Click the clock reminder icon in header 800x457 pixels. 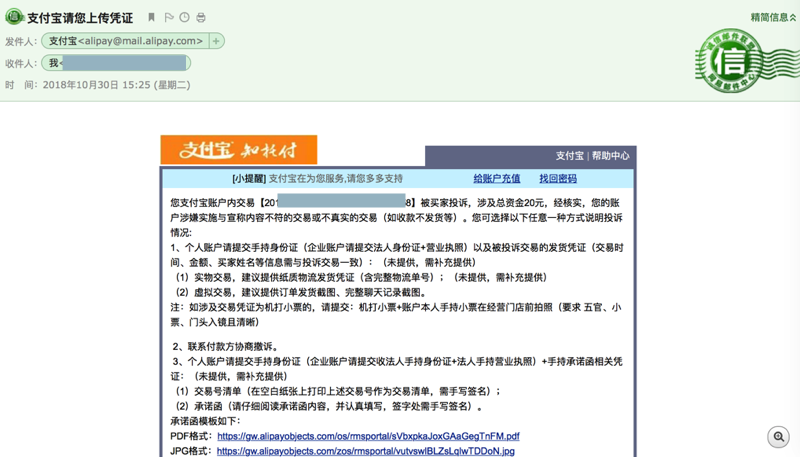pyautogui.click(x=185, y=17)
